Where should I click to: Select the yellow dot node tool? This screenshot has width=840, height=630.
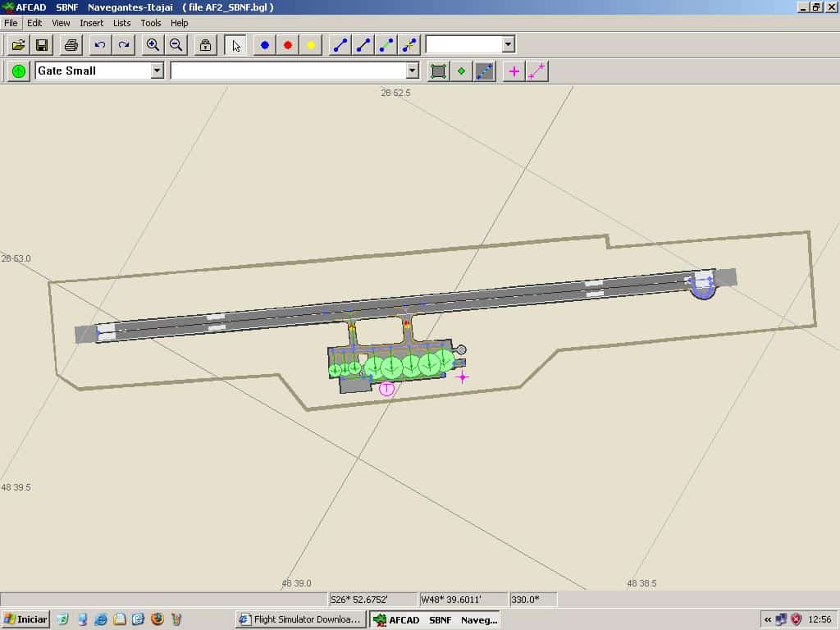310,45
